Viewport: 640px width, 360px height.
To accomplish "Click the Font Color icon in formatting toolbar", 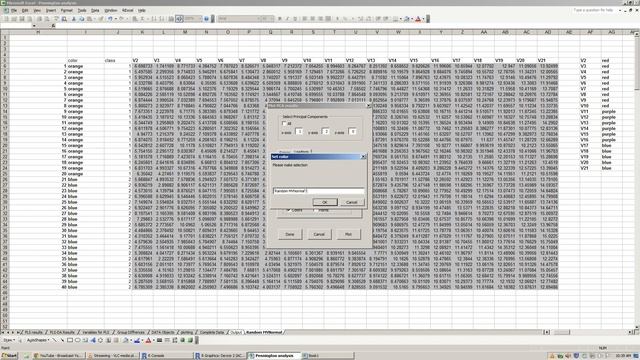I will pyautogui.click(x=418, y=19).
